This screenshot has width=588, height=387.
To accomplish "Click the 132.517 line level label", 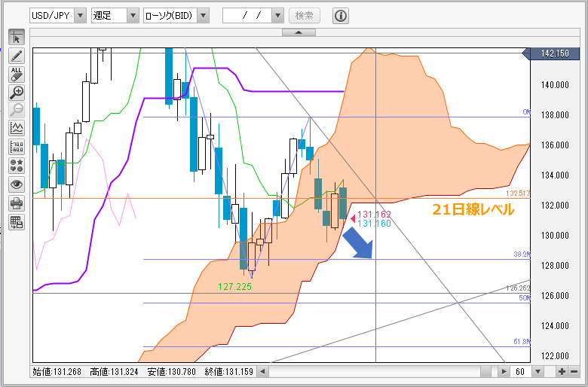I will tap(518, 193).
